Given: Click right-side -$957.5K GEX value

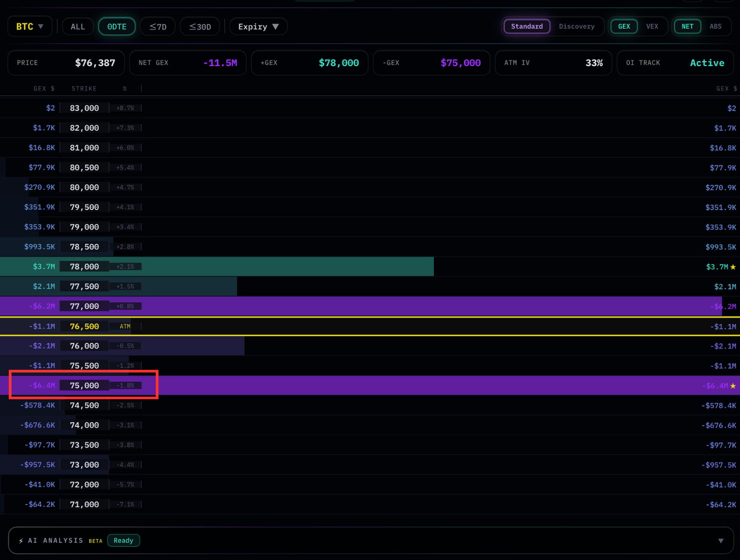Looking at the screenshot, I should 719,465.
